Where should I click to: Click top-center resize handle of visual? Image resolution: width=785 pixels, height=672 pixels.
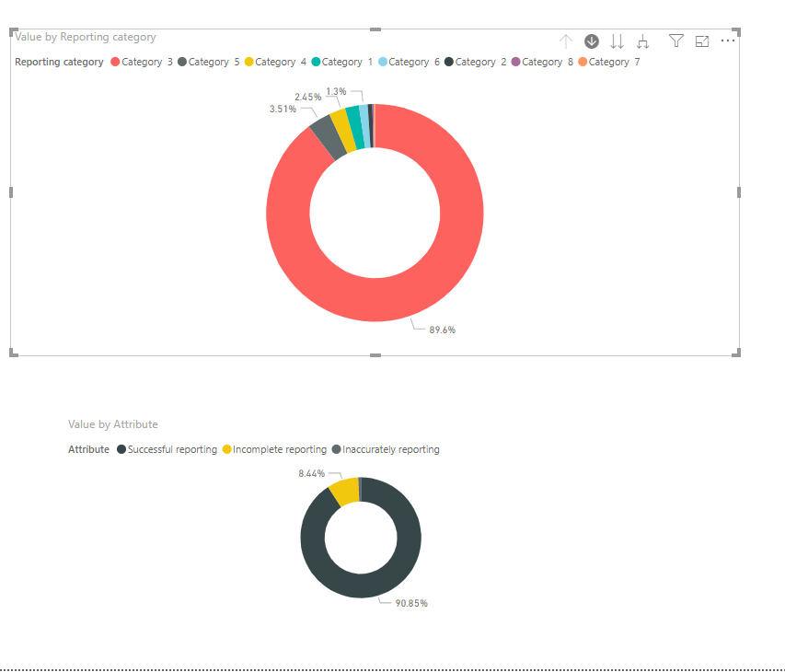(x=375, y=29)
